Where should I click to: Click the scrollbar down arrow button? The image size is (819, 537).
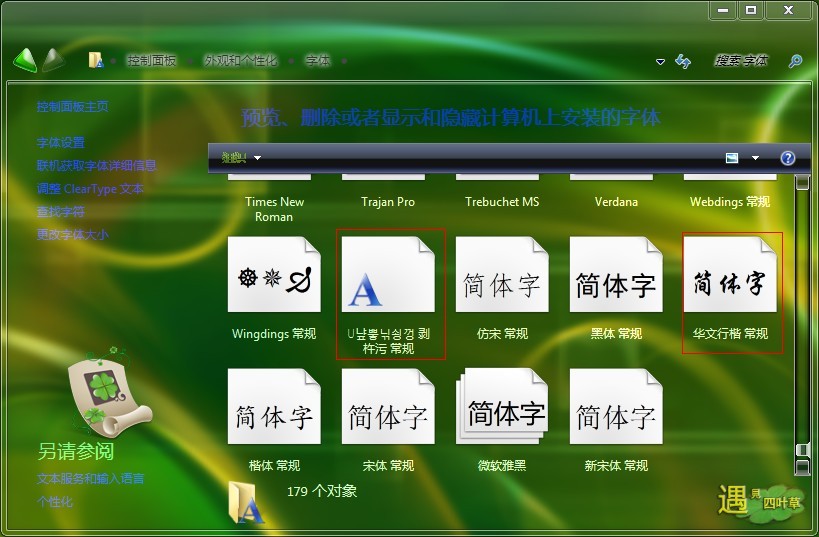pyautogui.click(x=802, y=466)
